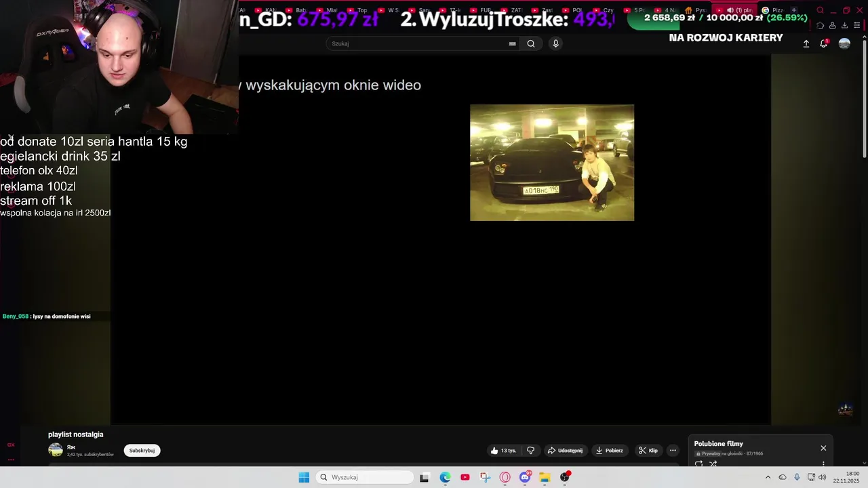Click the magnifier search button beside Szukaj
868x488 pixels.
(x=531, y=43)
